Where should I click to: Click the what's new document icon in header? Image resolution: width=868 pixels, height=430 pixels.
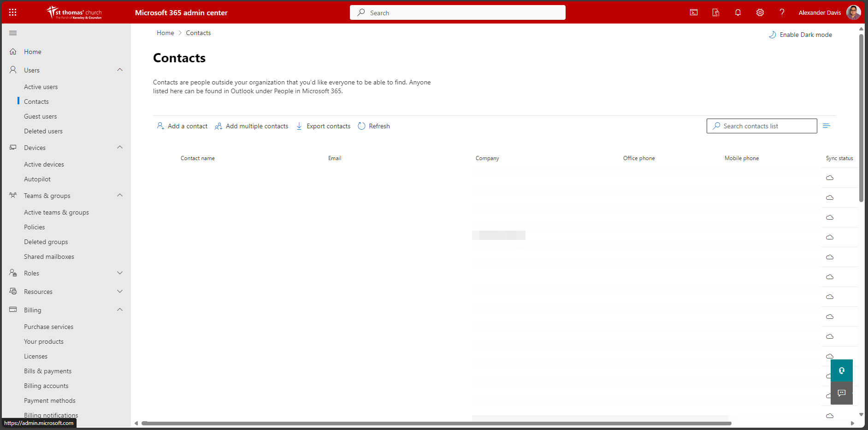[x=715, y=12]
